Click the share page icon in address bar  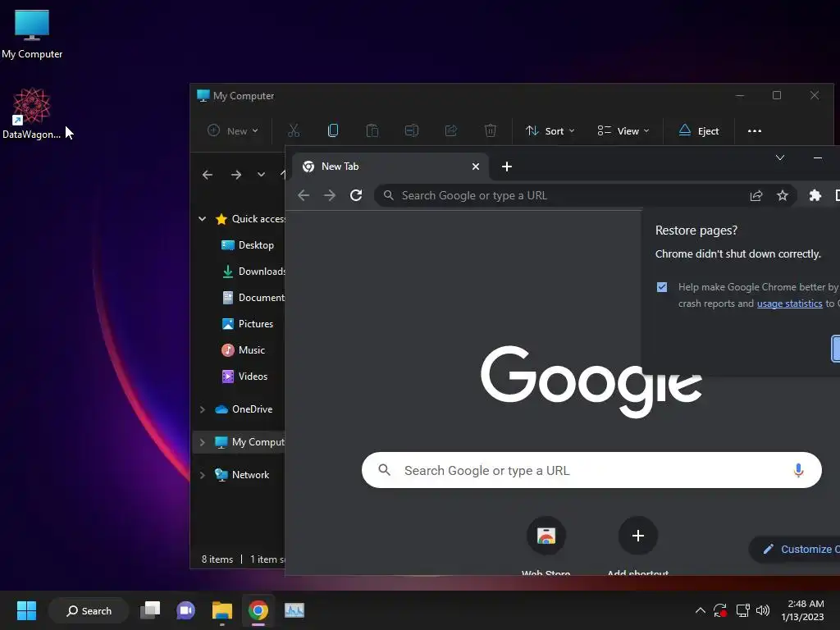756,195
